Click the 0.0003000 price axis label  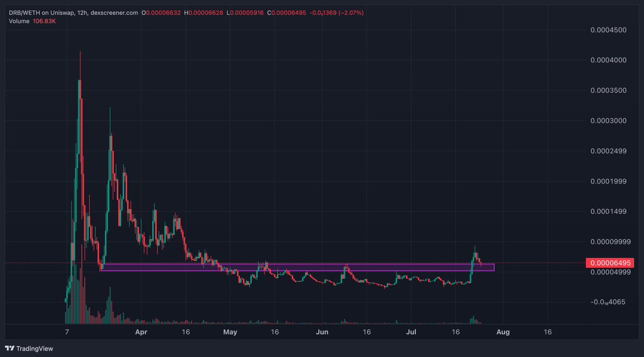click(x=608, y=121)
